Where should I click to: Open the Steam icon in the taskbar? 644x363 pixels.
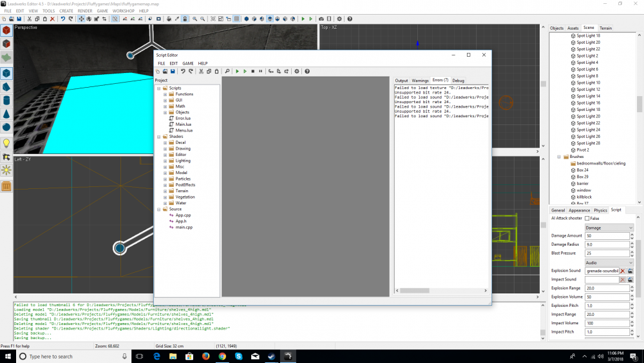(272, 356)
